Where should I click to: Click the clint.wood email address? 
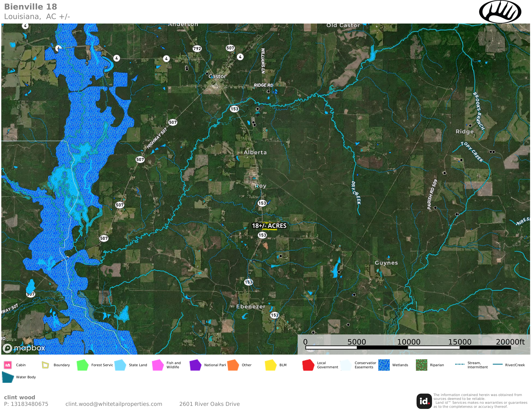(x=114, y=404)
